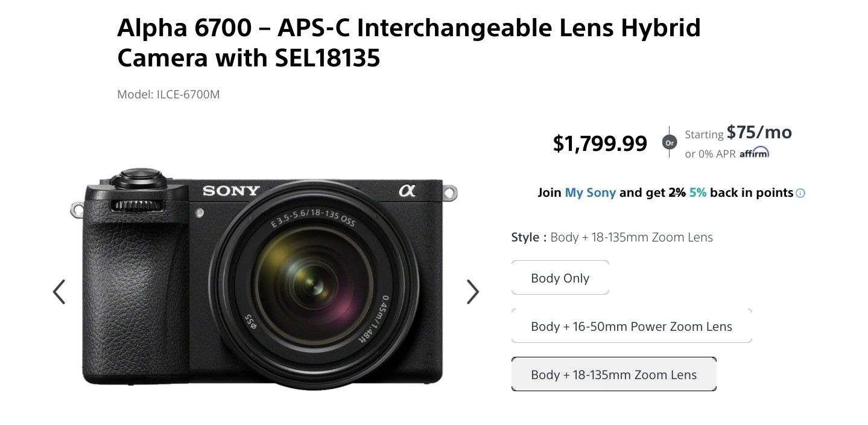Click the affirm financing logo
Image resolution: width=868 pixels, height=425 pixels.
tap(755, 152)
